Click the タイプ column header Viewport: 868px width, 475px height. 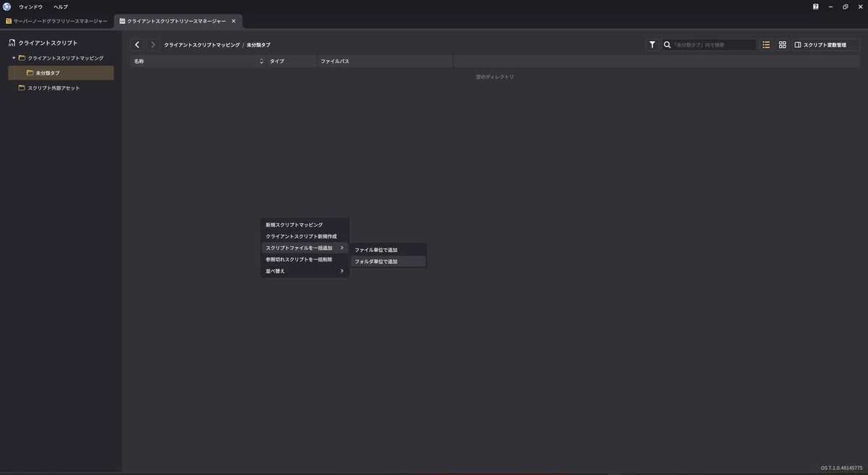292,62
